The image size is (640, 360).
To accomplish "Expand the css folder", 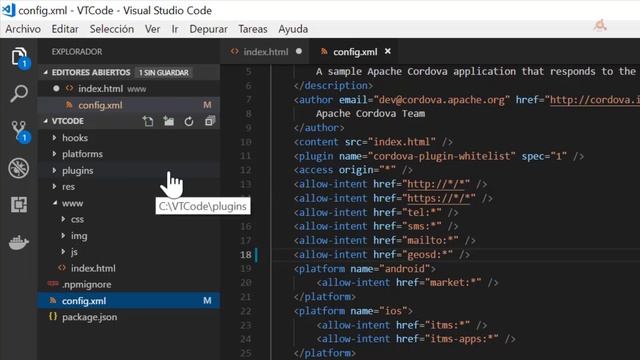I will (63, 219).
